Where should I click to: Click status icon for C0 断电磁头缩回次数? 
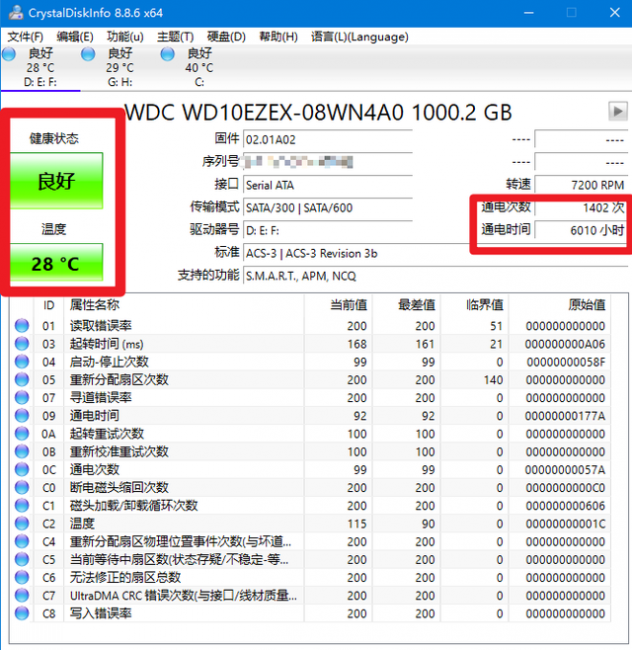click(x=22, y=488)
